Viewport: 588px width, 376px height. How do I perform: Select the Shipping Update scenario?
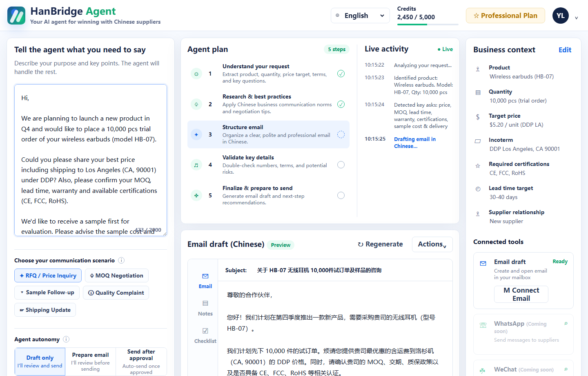(45, 310)
